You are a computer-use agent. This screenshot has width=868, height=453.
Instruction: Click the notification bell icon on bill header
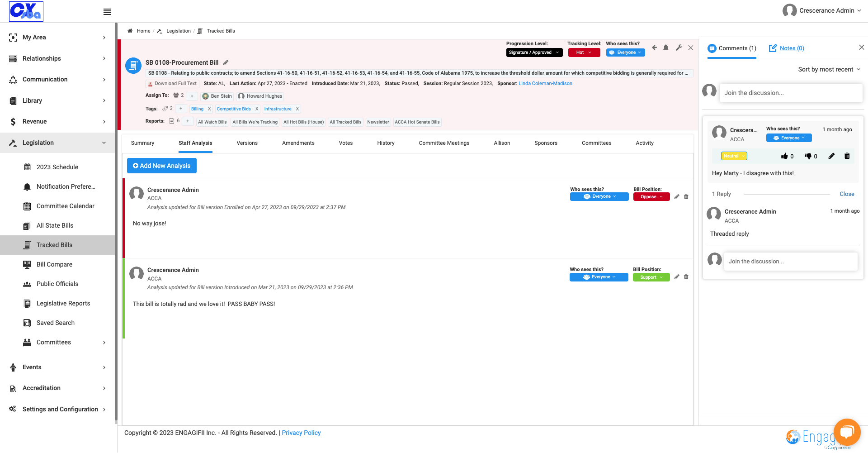tap(666, 48)
